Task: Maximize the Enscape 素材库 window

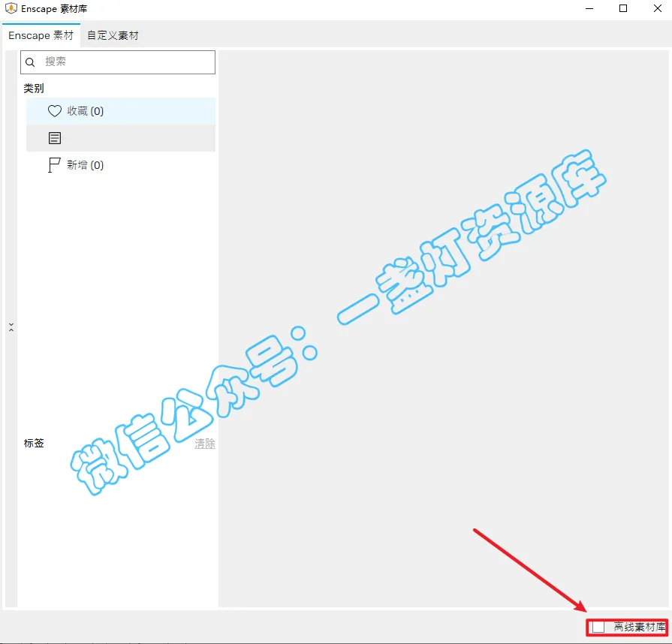Action: pos(623,8)
